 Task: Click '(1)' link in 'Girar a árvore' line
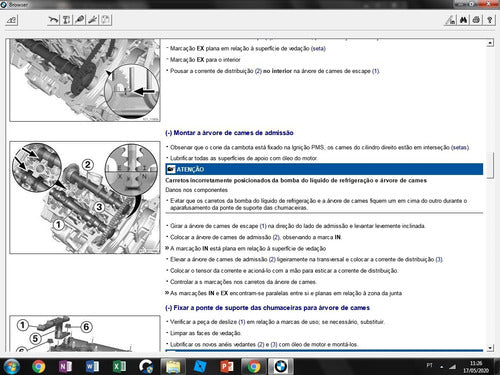[263, 226]
